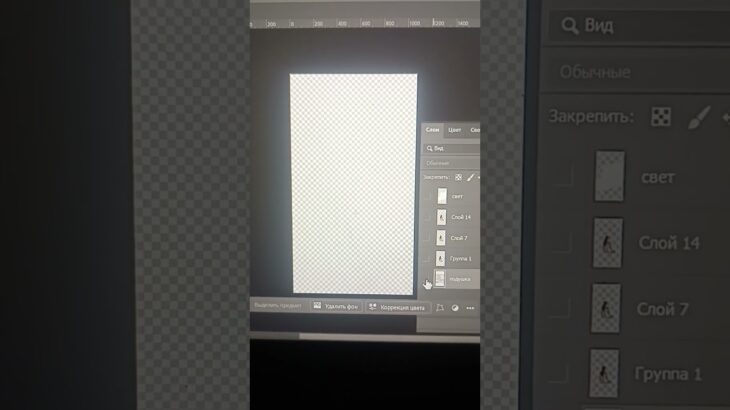730x410 pixels.
Task: Toggle visibility of Слой 7 in small center panel
Action: [x=427, y=238]
